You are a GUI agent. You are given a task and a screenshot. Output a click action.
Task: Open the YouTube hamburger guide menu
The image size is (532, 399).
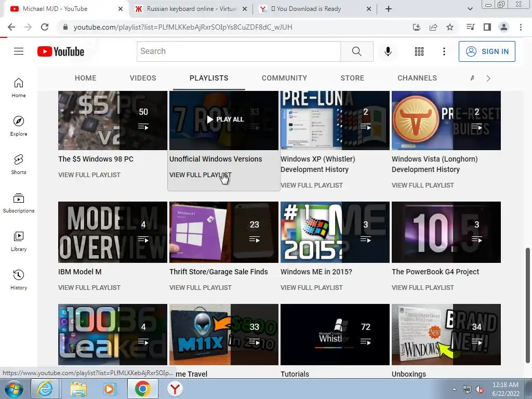(19, 51)
